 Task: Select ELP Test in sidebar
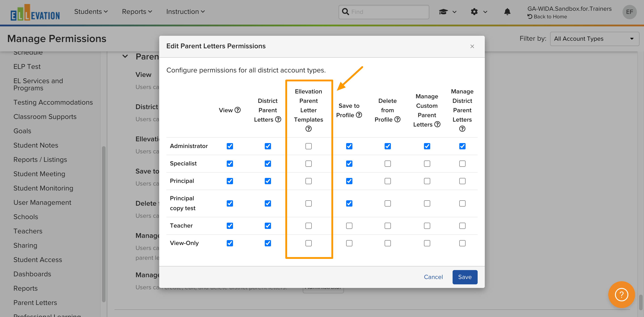pos(27,66)
